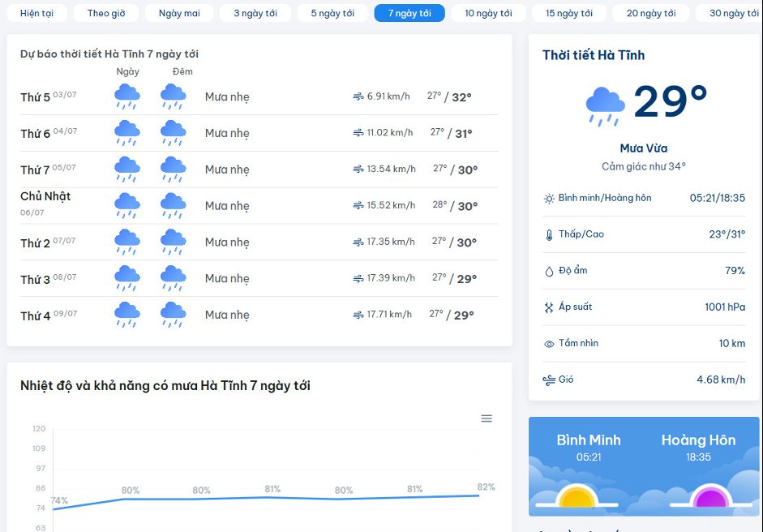Click Thứ 5 daytime rain cloud icon
763x532 pixels.
pos(127,97)
